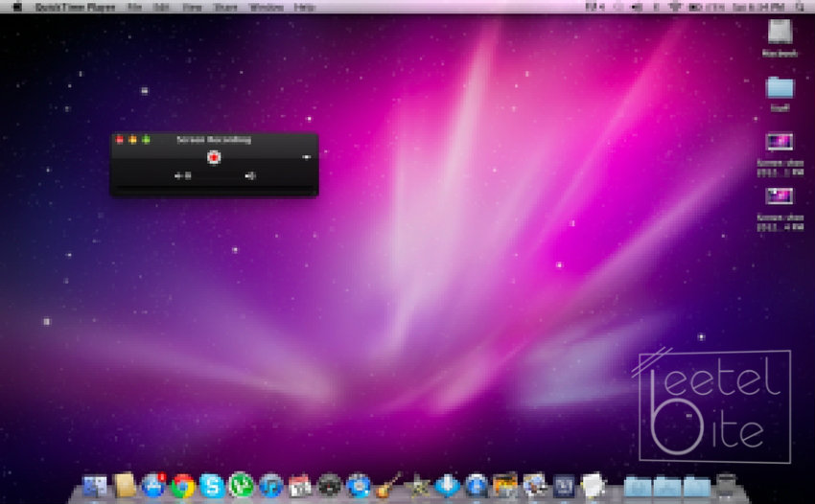The height and width of the screenshot is (504, 815).
Task: Open the tan book icon in Dock
Action: click(x=125, y=486)
